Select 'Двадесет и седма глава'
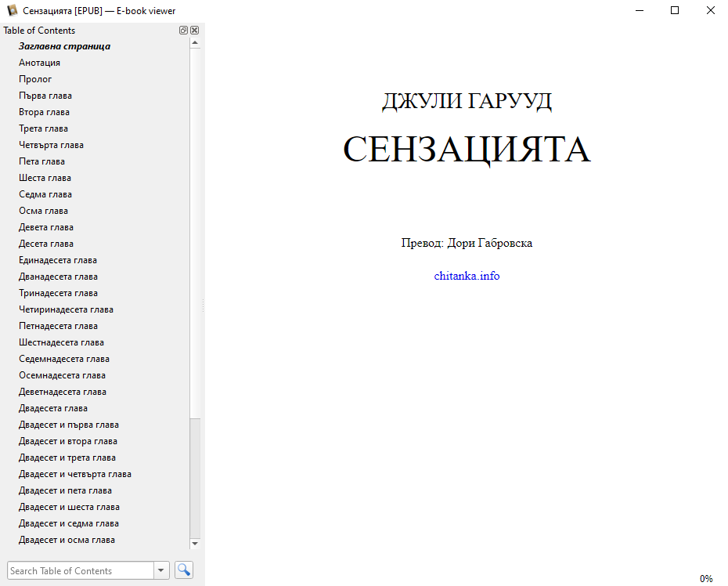Screen dimensions: 728x586 (69, 523)
